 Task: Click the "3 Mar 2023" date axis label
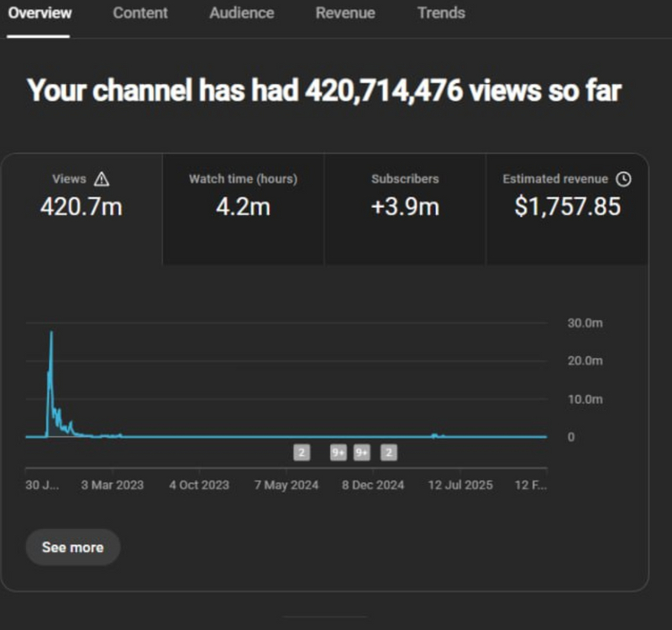point(112,485)
